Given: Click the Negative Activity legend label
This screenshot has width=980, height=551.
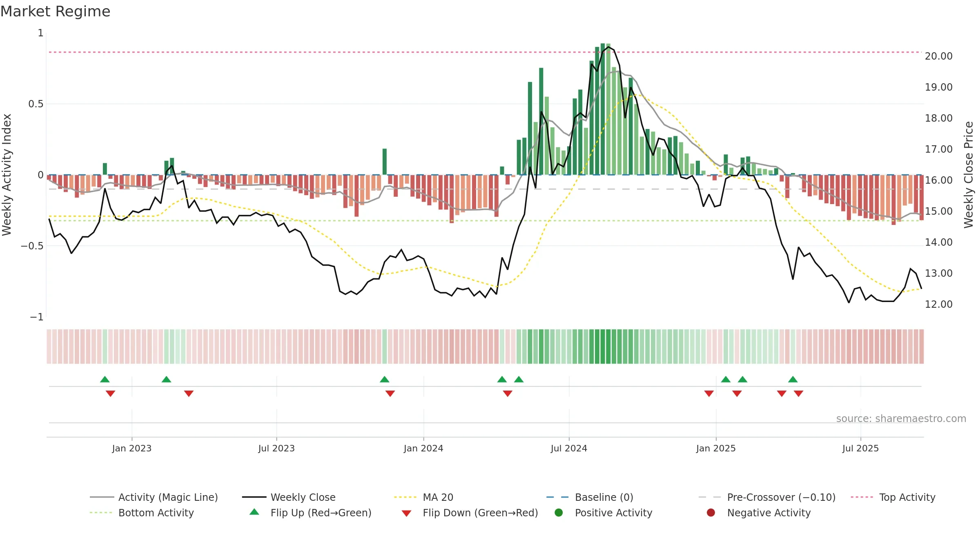Looking at the screenshot, I should point(769,513).
